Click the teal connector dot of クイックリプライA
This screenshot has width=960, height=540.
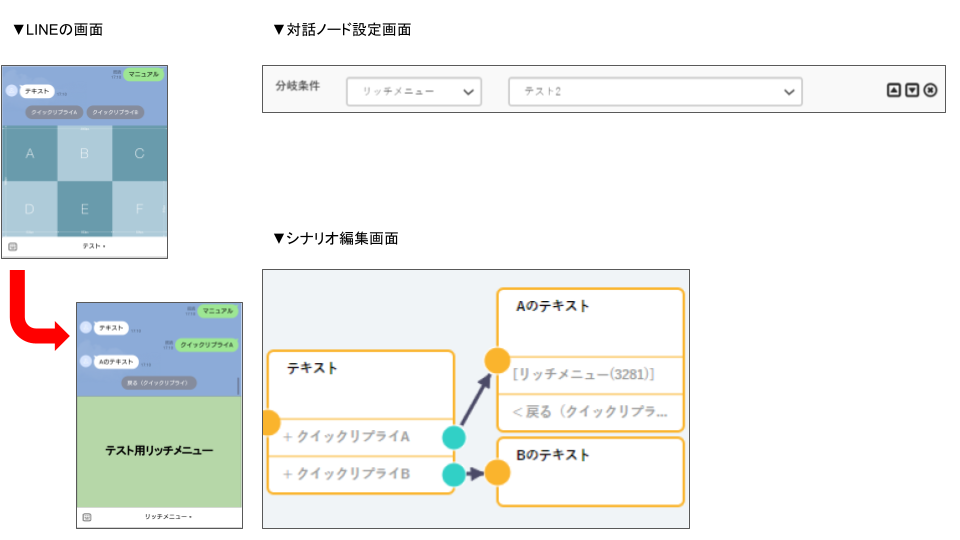click(454, 438)
